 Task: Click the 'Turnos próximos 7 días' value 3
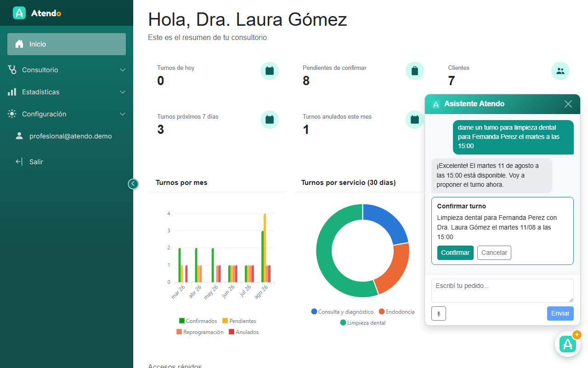tap(160, 130)
